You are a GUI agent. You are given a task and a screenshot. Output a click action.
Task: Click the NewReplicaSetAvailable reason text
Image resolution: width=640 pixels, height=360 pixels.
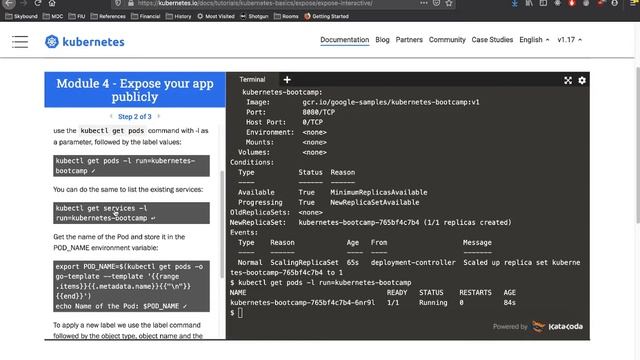375,202
